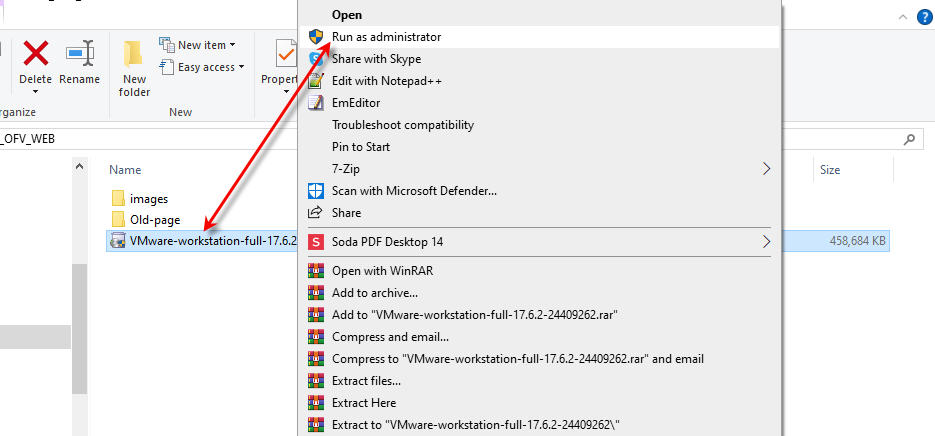Image resolution: width=935 pixels, height=436 pixels.
Task: Click the New folder icon
Action: [134, 54]
